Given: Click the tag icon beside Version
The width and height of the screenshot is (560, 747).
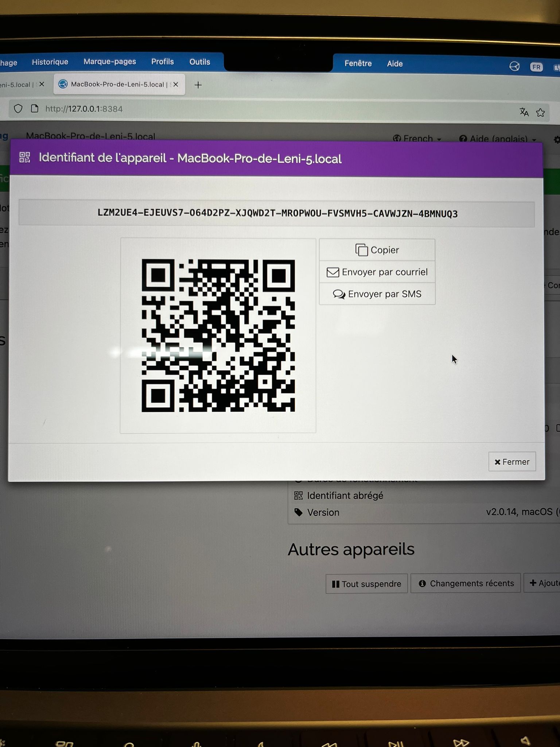Looking at the screenshot, I should coord(298,512).
